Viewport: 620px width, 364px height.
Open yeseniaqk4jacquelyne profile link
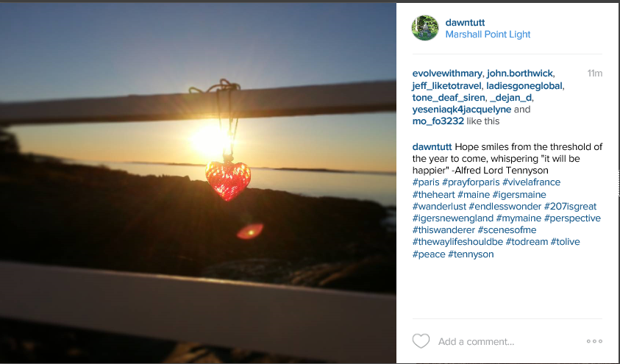(461, 110)
